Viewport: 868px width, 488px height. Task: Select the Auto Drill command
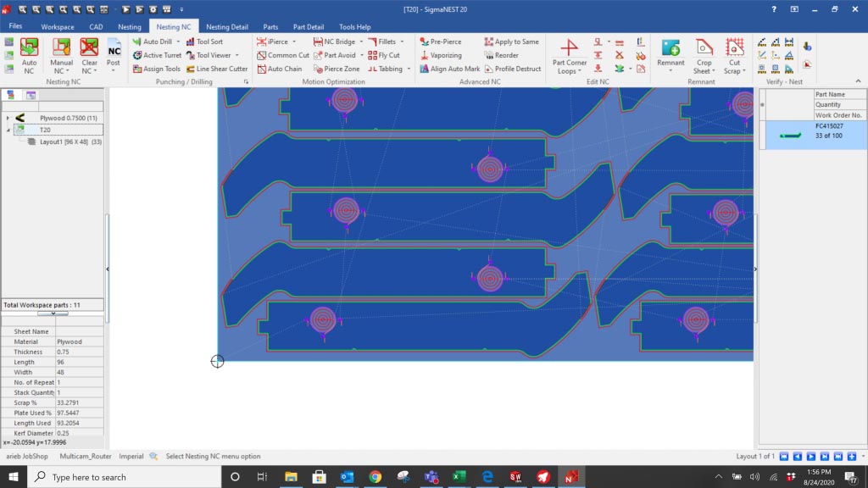153,42
